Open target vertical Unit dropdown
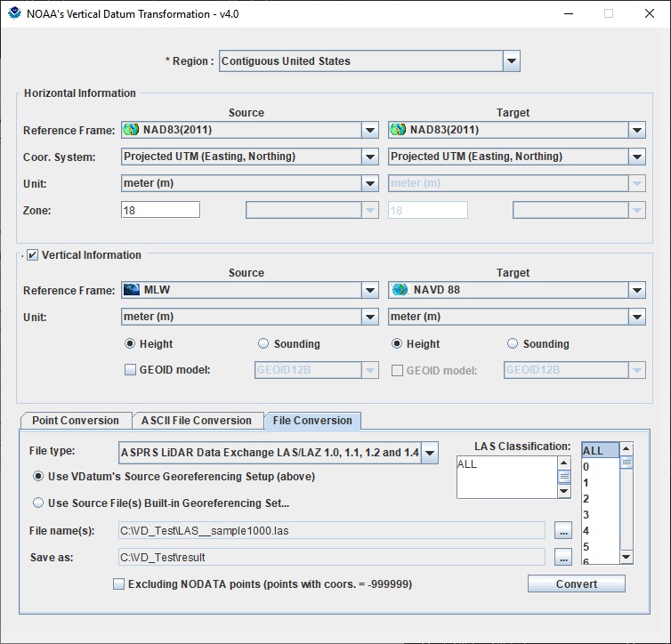 (637, 317)
